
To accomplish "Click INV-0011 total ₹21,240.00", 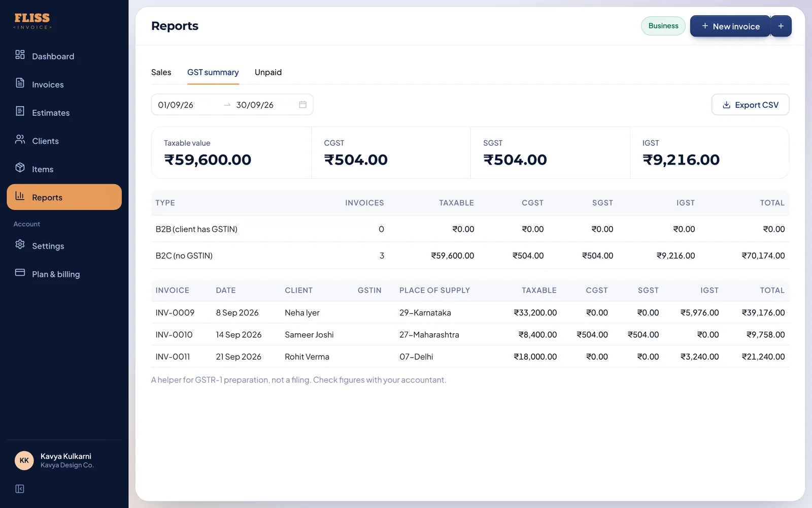I will click(763, 357).
